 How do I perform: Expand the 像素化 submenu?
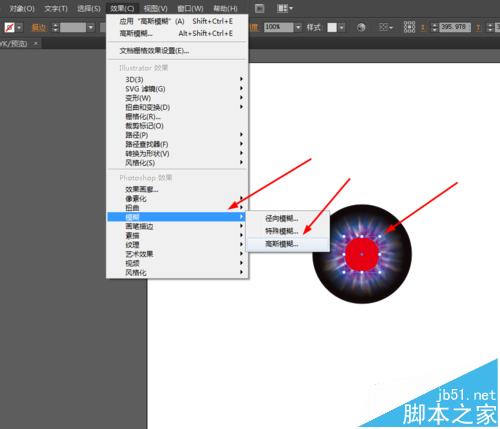177,199
